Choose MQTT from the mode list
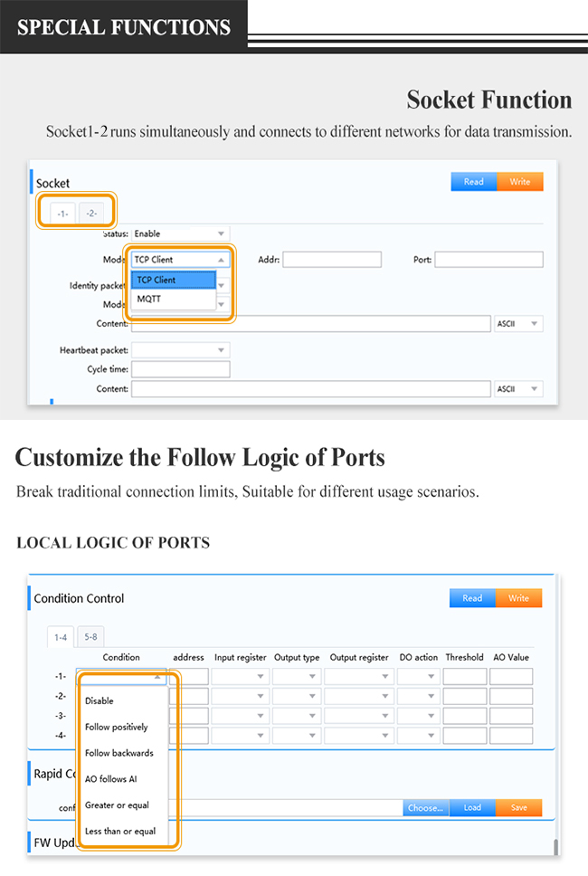This screenshot has height=876, width=588. [x=173, y=299]
